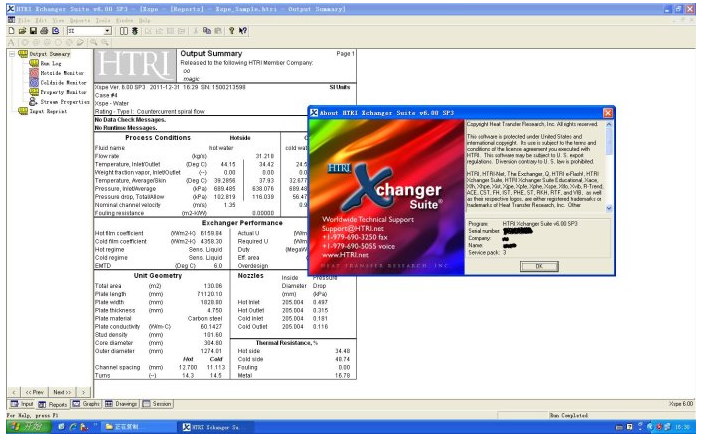Close the About HTRI Xchanger Suite dialog
The height and width of the screenshot is (442, 706).
608,113
